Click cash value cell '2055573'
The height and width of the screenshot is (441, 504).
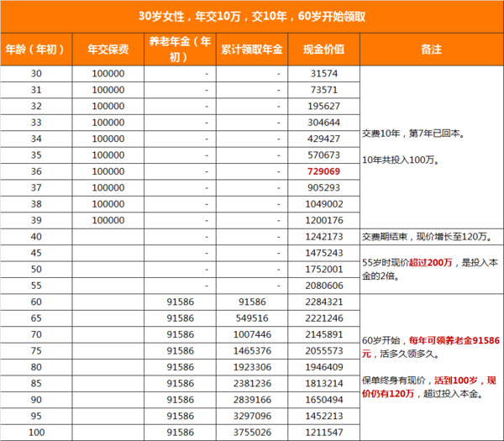324,351
